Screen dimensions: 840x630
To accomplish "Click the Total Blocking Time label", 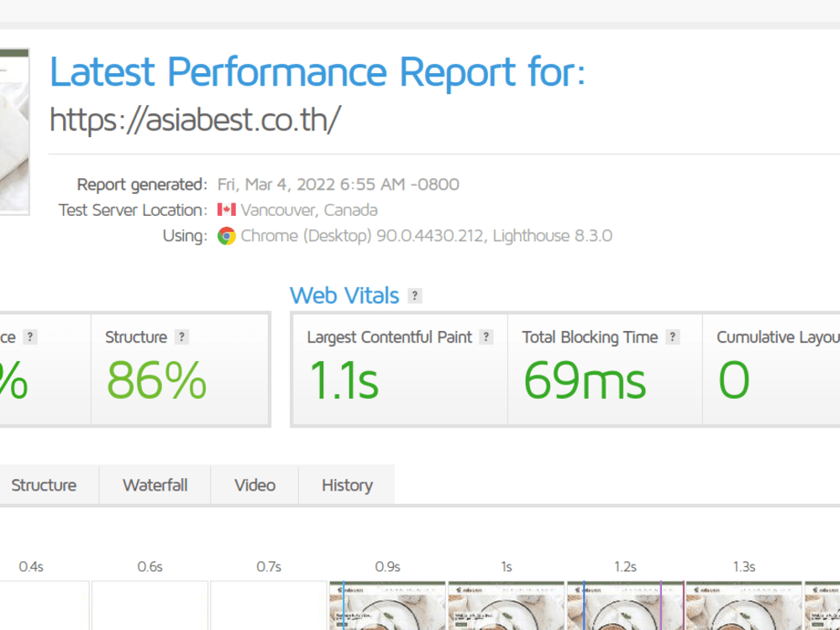I will (590, 337).
